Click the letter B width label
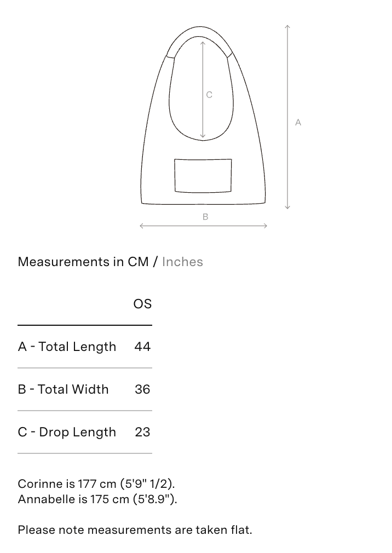Viewport: 392px width, 553px height. 205,217
